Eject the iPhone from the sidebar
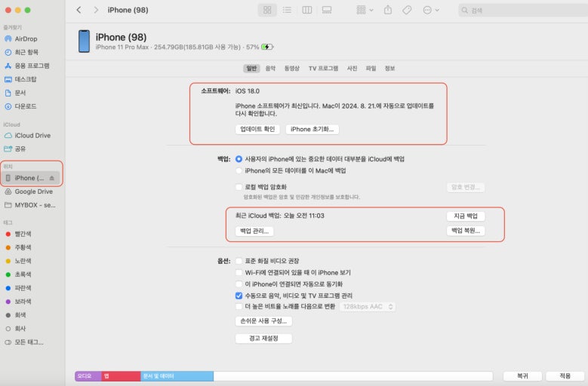Viewport: 588px width, 386px height. 52,178
